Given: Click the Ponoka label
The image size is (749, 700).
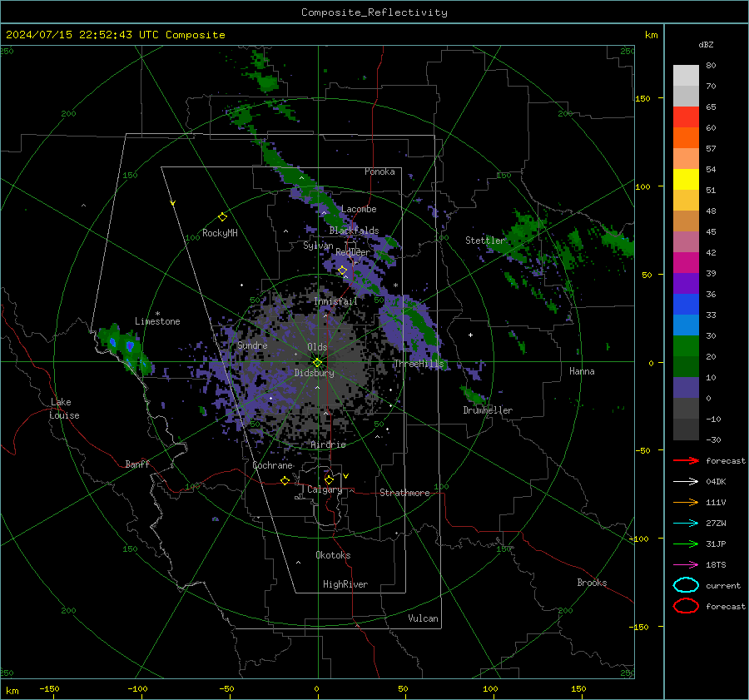Looking at the screenshot, I should coord(379,171).
